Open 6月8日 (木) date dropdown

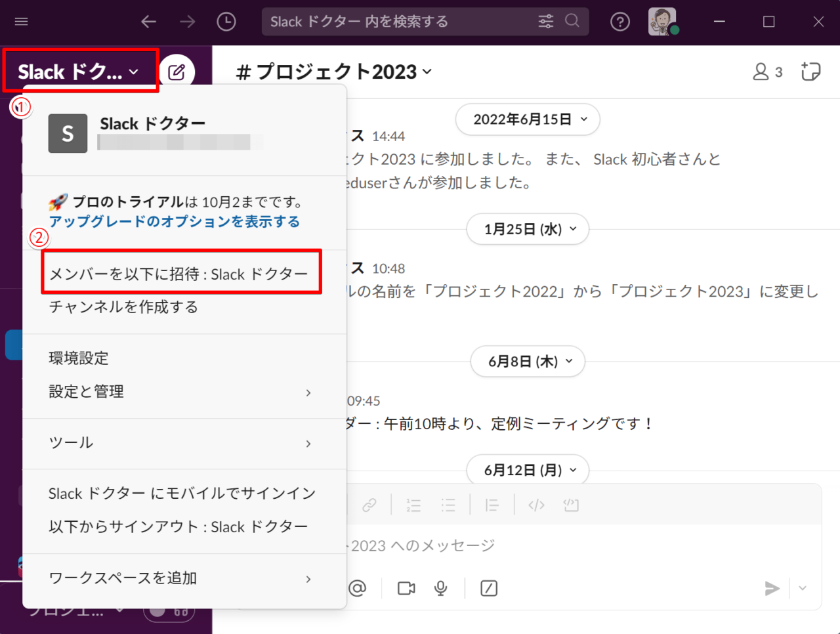coord(528,361)
